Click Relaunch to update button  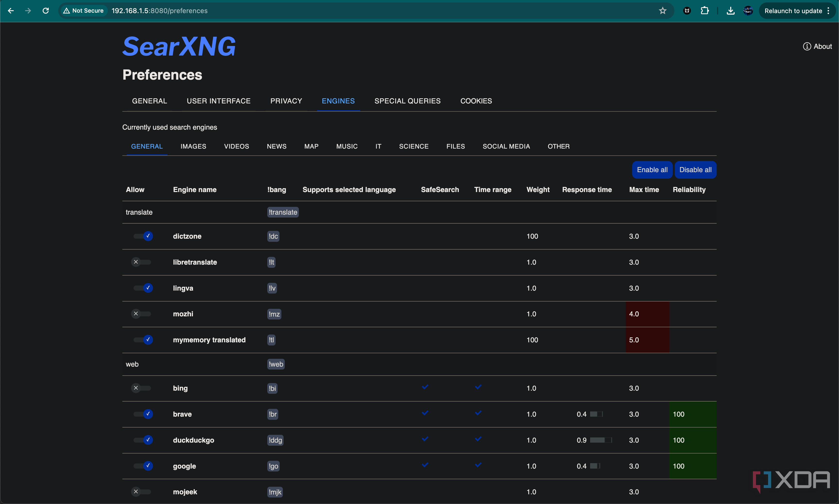pyautogui.click(x=793, y=11)
